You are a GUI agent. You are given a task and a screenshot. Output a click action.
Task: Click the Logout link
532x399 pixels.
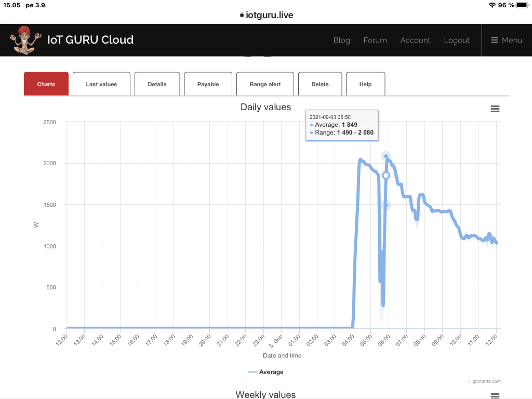457,40
